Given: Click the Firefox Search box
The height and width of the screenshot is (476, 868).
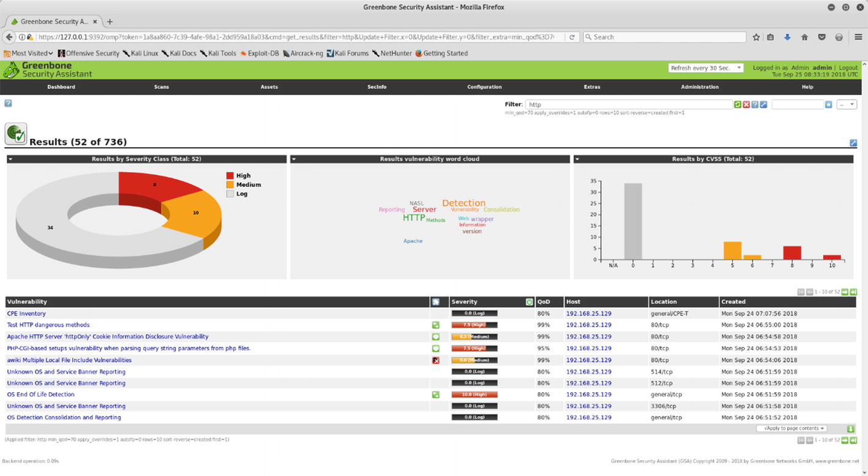Looking at the screenshot, I should [x=664, y=37].
